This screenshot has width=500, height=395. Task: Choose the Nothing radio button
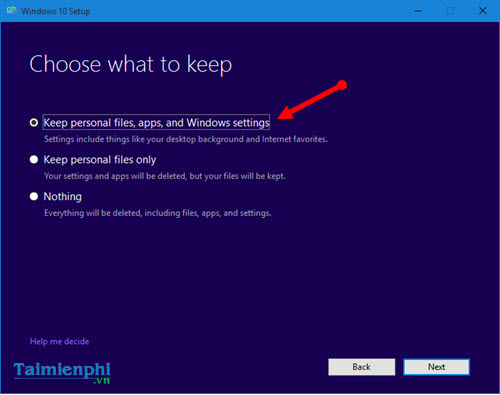coord(34,196)
